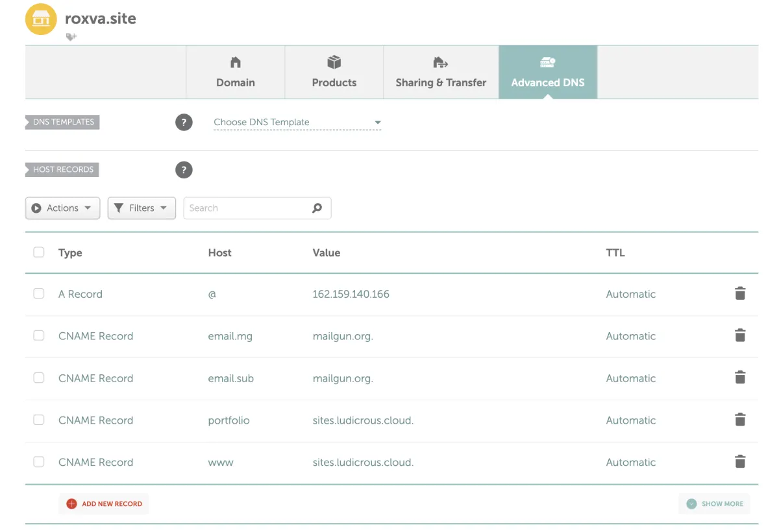The height and width of the screenshot is (532, 779).
Task: Open the Filters dropdown
Action: [x=142, y=208]
